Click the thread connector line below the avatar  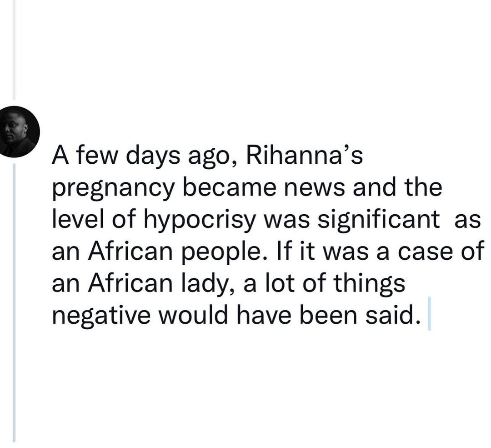click(14, 300)
